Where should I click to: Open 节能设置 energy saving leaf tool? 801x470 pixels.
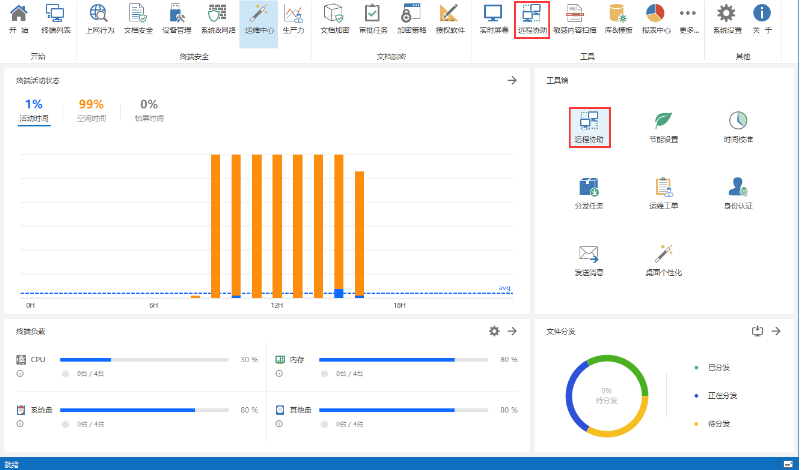664,127
